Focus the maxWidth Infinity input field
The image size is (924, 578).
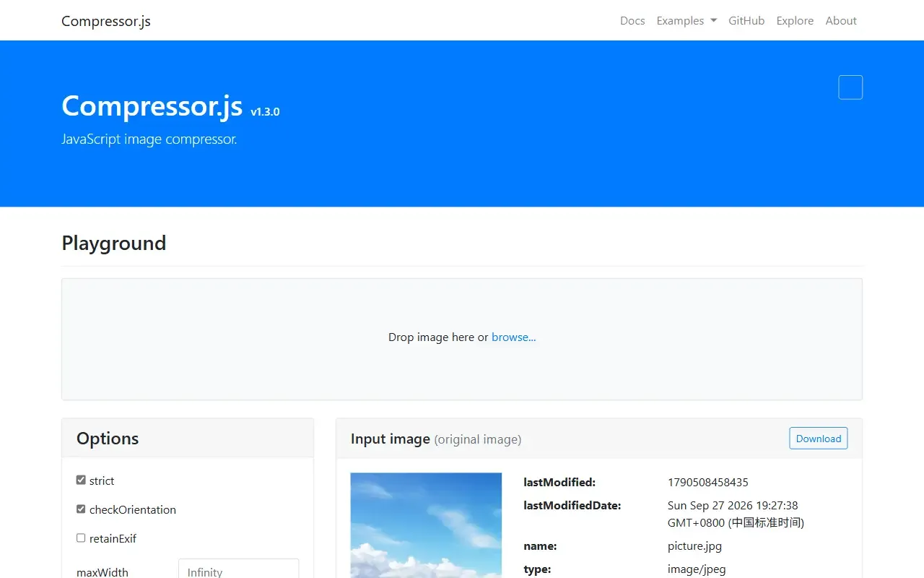click(239, 569)
